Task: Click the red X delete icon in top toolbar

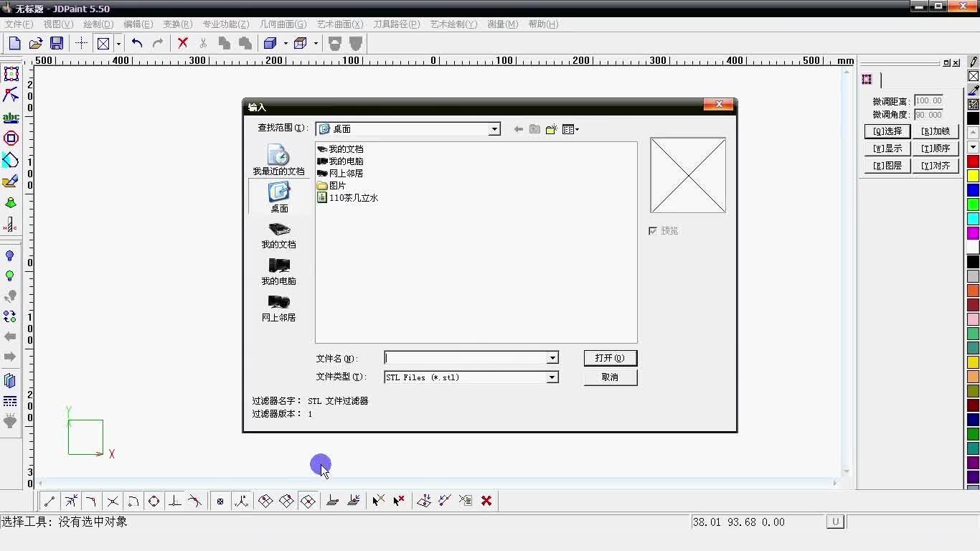Action: pyautogui.click(x=182, y=43)
